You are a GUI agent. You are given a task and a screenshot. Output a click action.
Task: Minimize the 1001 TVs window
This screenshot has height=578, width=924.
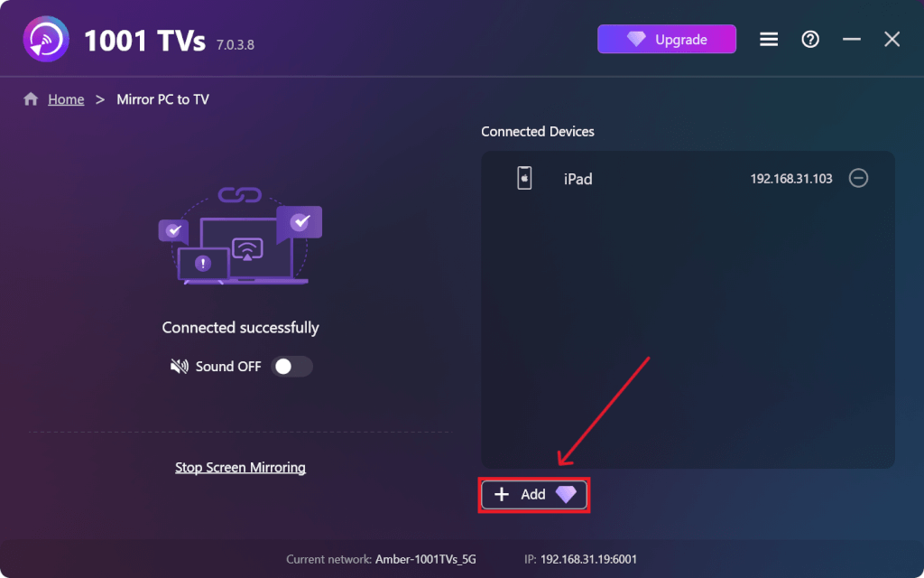pos(852,40)
